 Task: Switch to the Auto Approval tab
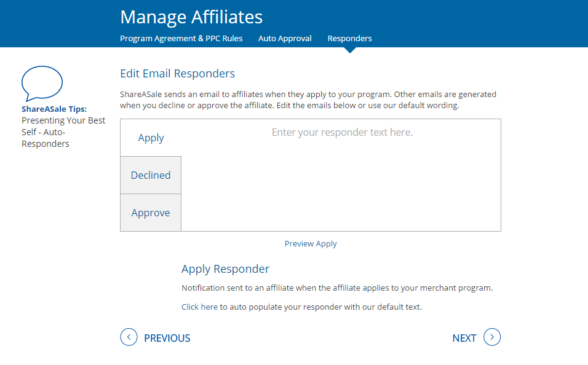click(x=285, y=38)
